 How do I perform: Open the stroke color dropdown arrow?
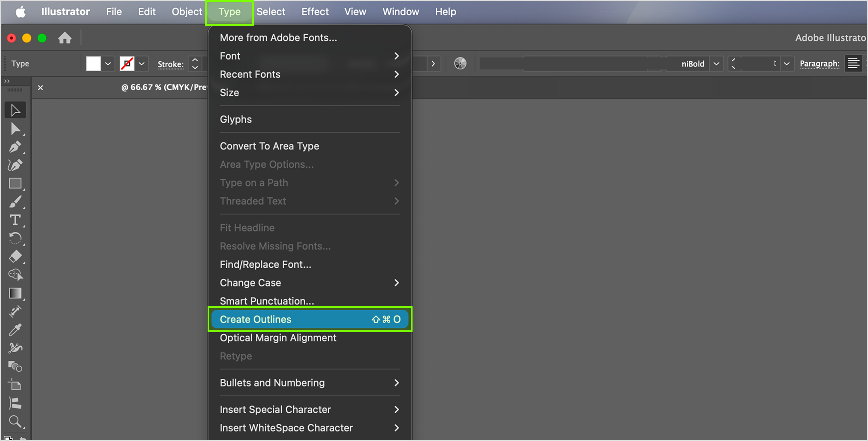142,63
